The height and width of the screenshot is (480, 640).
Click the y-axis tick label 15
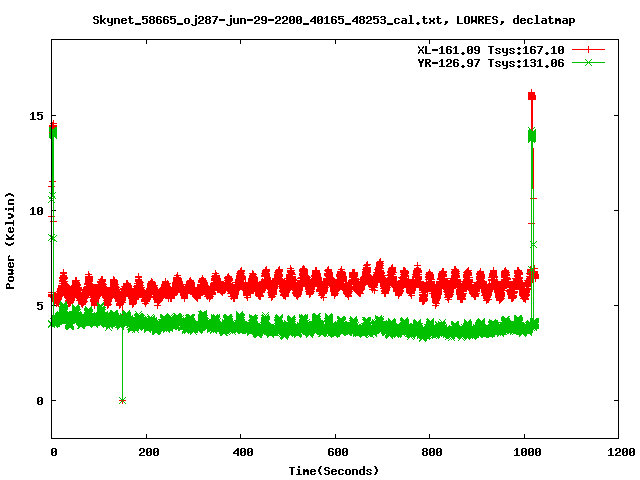tap(36, 116)
